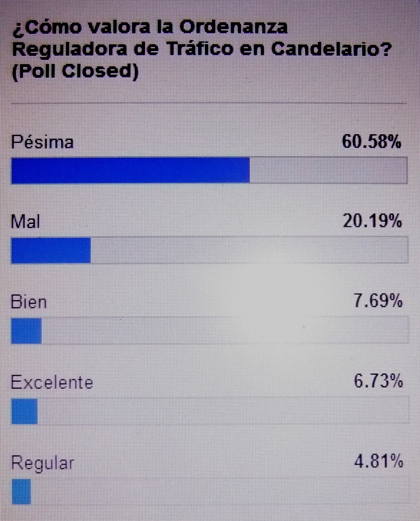
Task: Select the Regular option label
Action: click(x=42, y=463)
